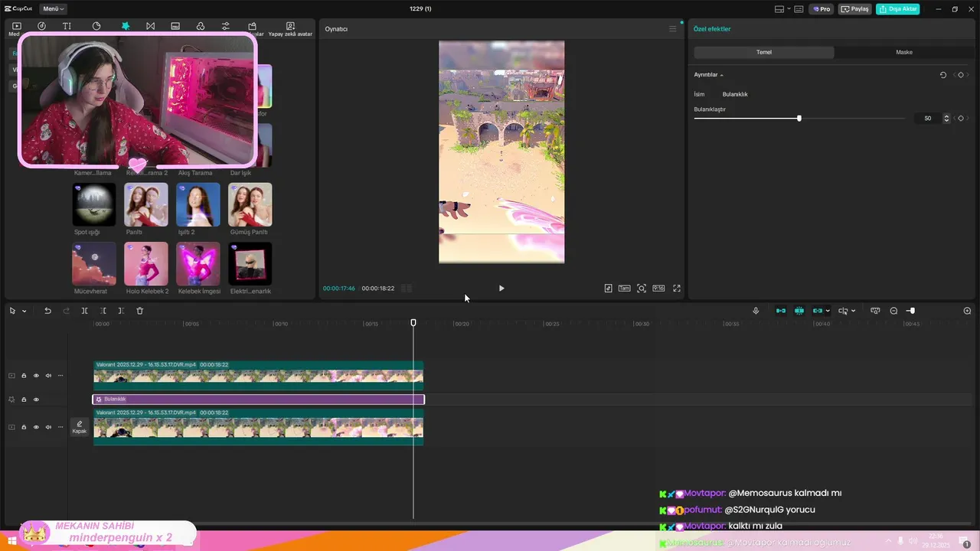
Task: Open the Medya import tab icon
Action: 16,26
